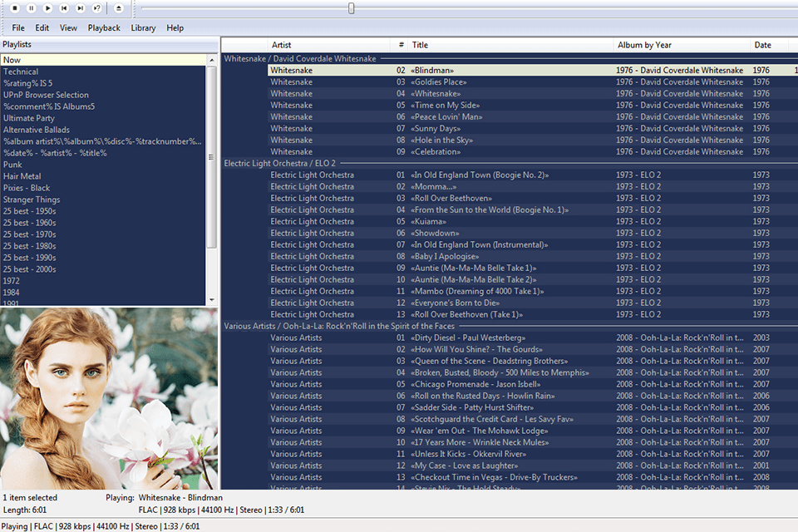Image resolution: width=798 pixels, height=532 pixels.
Task: Stop playback with the Stop icon
Action: click(15, 7)
